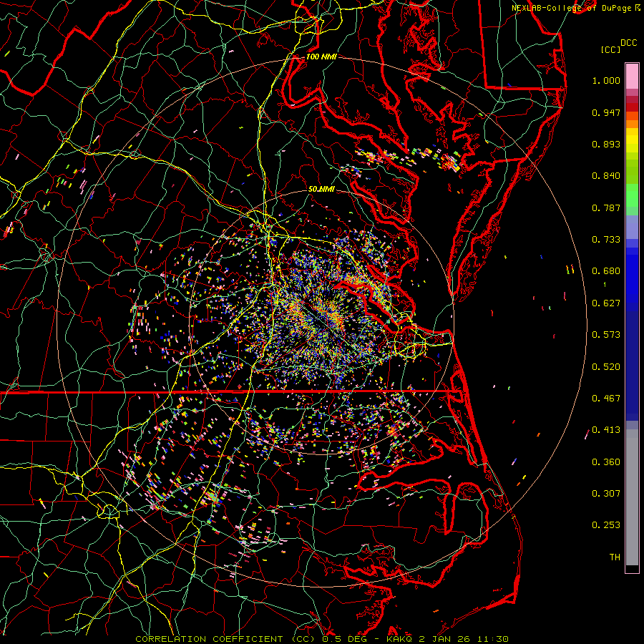Click the 50 NMI range ring label
Viewport: 644px width, 644px height.
(x=321, y=189)
